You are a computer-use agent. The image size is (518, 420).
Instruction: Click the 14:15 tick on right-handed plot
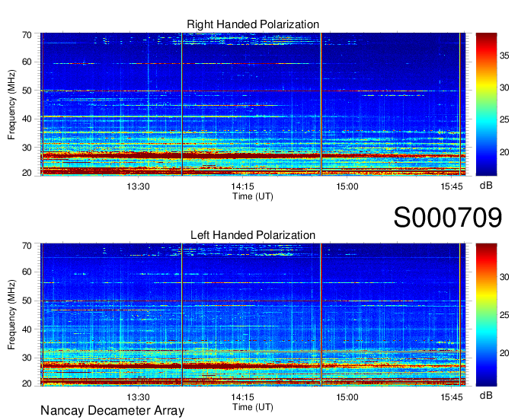click(242, 186)
